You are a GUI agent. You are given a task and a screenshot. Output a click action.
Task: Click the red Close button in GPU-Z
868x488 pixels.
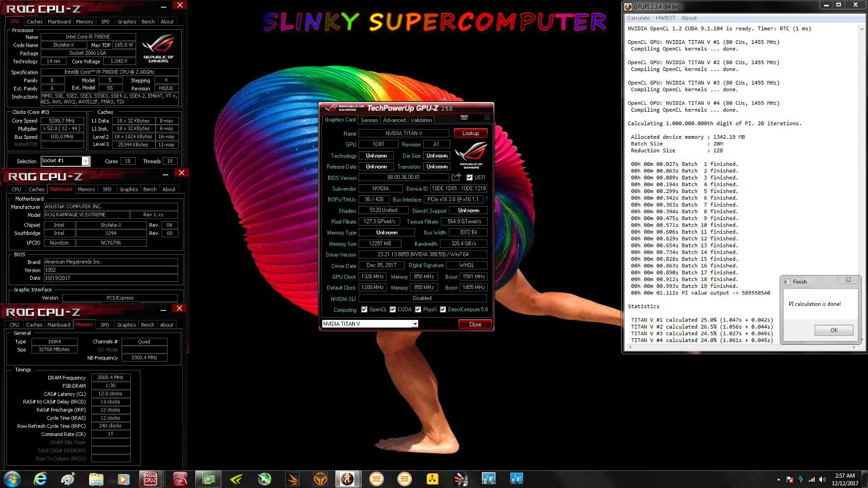point(475,324)
